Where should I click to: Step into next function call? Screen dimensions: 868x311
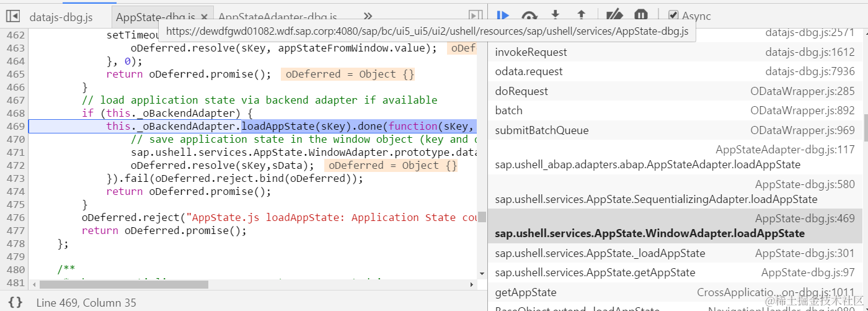(x=556, y=16)
